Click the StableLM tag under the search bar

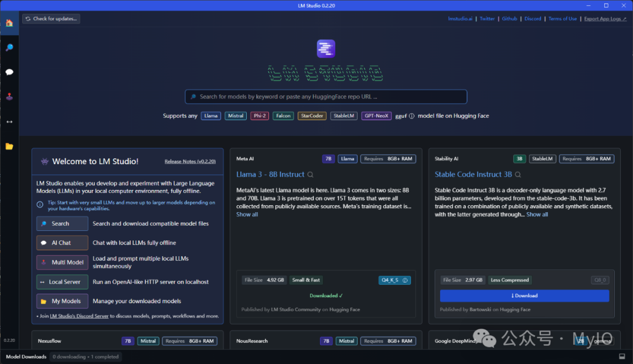point(343,116)
